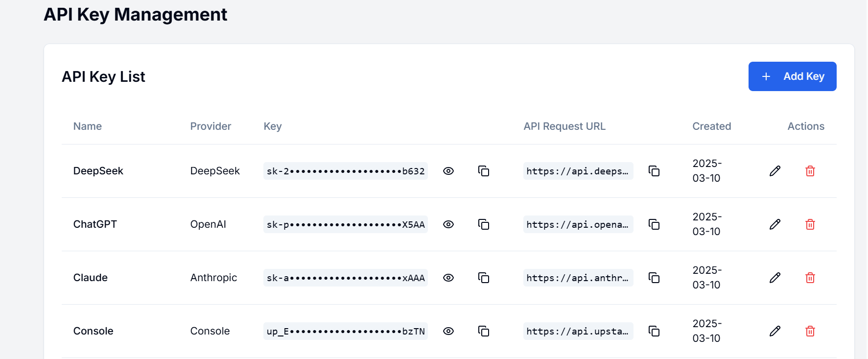Click the API Key List heading
Viewport: 868px width, 359px height.
pyautogui.click(x=103, y=77)
